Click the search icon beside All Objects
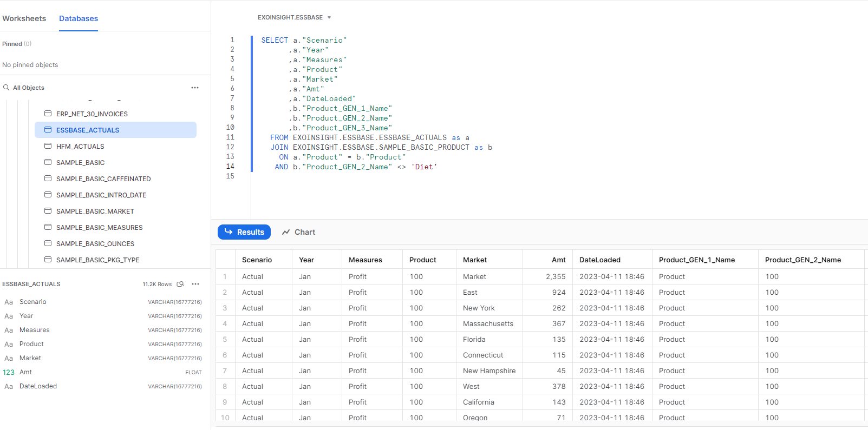 click(6, 88)
